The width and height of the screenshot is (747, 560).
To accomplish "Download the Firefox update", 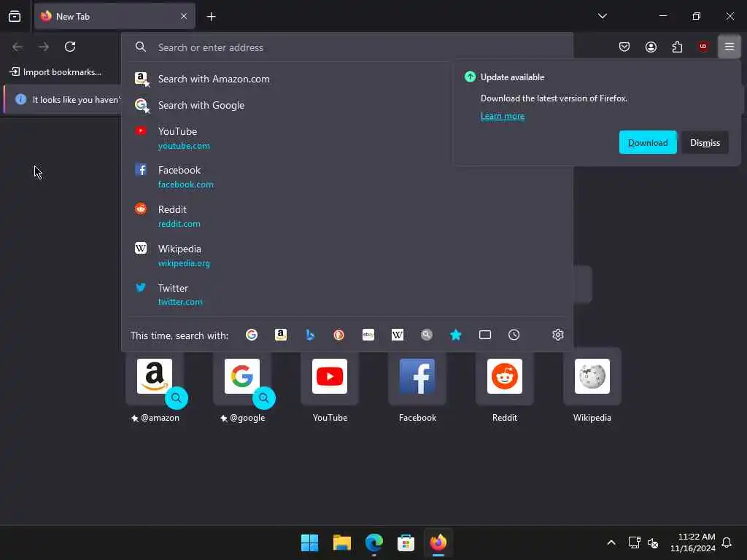I will pos(648,142).
